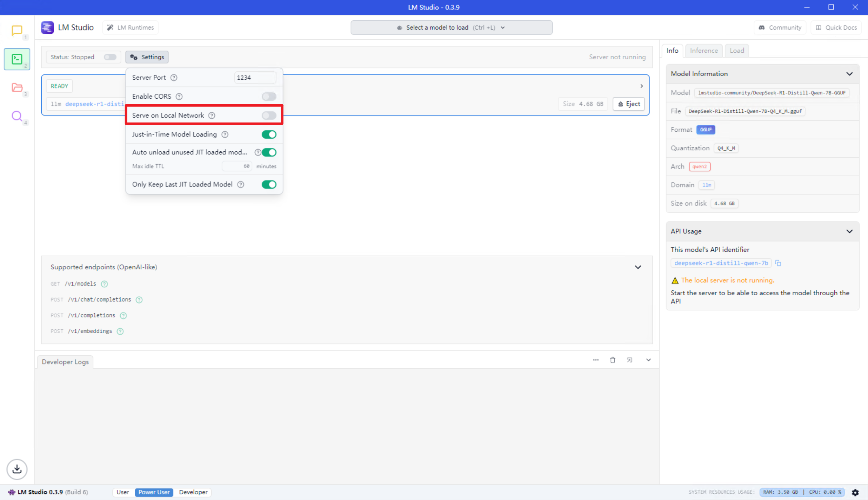This screenshot has height=500, width=868.
Task: Select the Developer mode option
Action: tap(193, 492)
